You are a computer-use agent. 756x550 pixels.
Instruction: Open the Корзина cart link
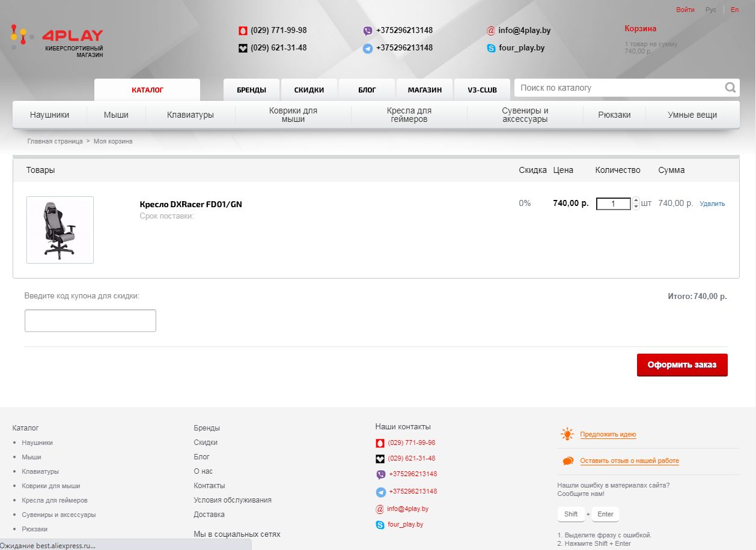click(641, 28)
